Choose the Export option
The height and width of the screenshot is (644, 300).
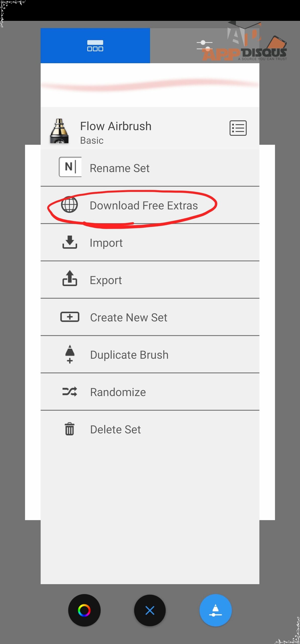click(x=150, y=280)
